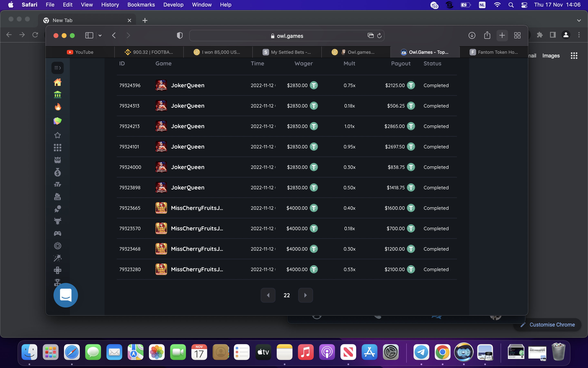The image size is (588, 368).
Task: Click Safari privacy shield icon
Action: (x=179, y=36)
